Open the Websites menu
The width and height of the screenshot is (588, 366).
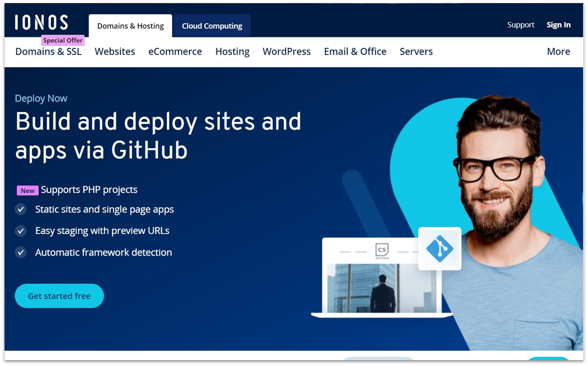click(x=115, y=52)
